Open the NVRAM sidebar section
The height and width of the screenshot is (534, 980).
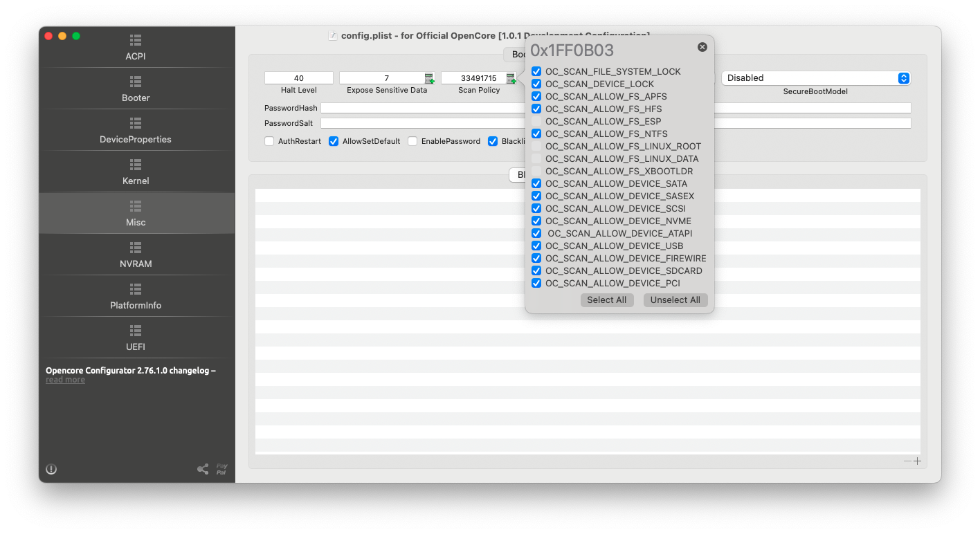coord(136,255)
